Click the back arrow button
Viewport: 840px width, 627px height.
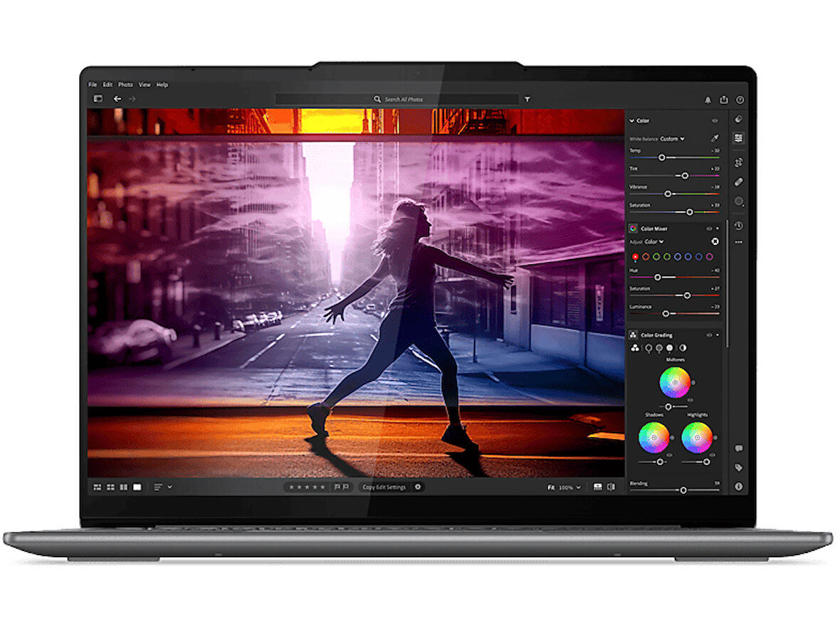coord(117,99)
